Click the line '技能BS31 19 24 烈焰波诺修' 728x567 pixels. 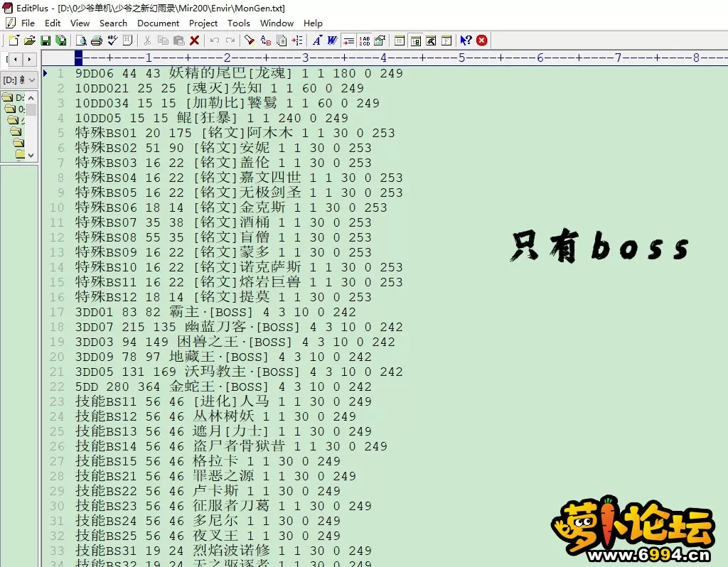click(x=223, y=551)
